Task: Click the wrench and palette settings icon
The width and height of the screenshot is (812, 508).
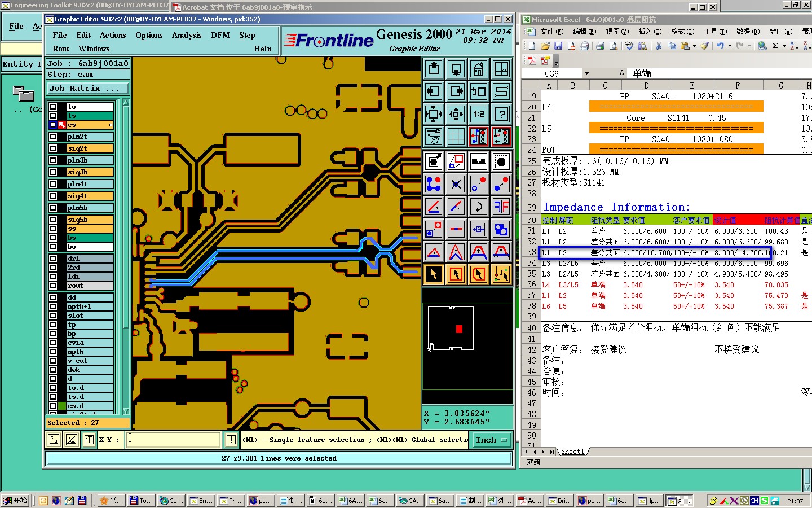Action: click(x=434, y=137)
